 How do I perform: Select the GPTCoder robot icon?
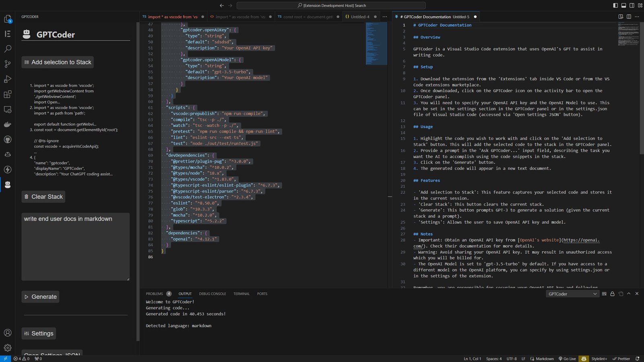coord(8,184)
